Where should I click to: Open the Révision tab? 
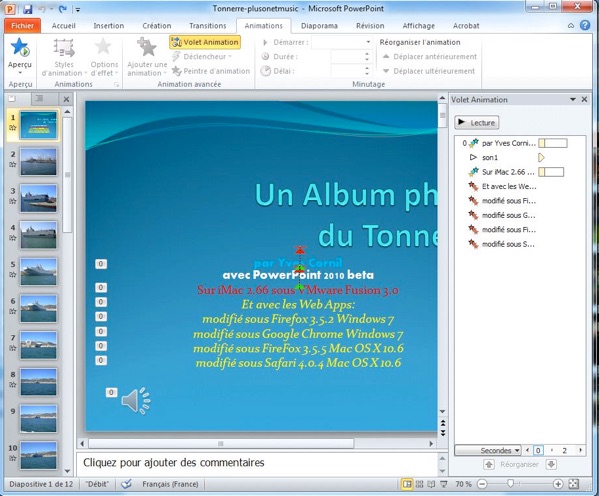click(x=370, y=26)
